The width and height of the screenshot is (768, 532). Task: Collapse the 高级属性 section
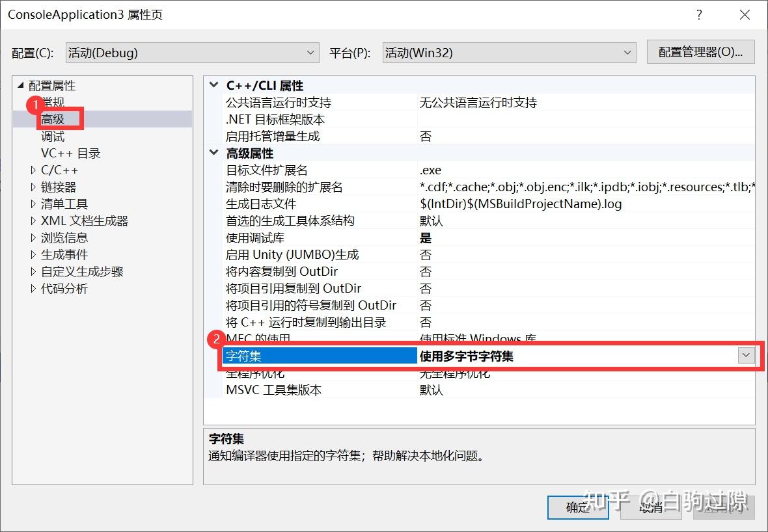[x=213, y=153]
